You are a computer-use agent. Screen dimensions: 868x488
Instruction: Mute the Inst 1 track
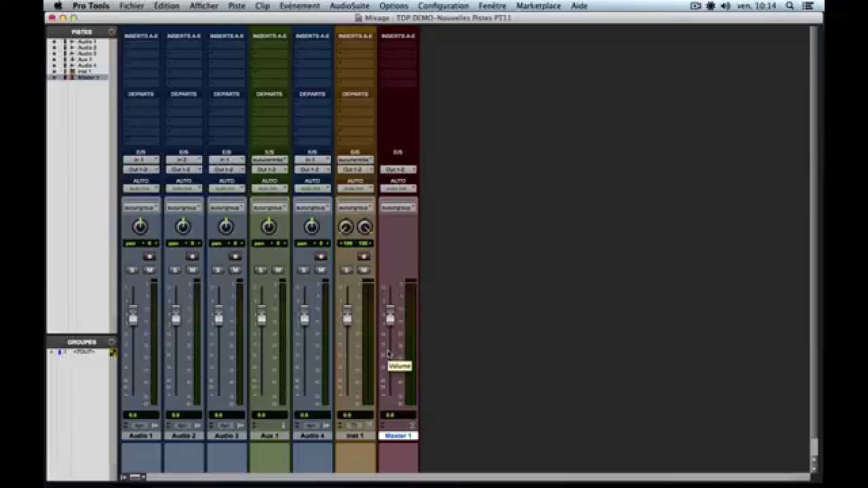pyautogui.click(x=363, y=270)
